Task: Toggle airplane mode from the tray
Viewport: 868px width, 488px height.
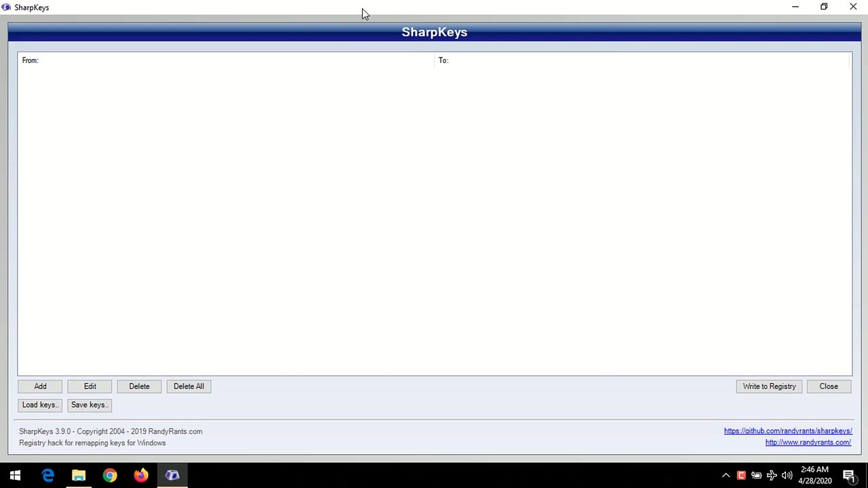Action: (x=772, y=475)
